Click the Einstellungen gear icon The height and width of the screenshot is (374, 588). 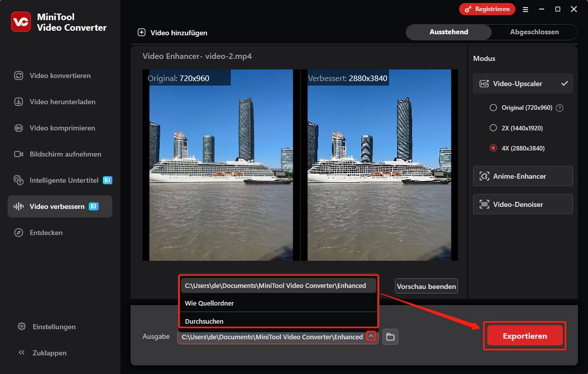click(x=22, y=326)
